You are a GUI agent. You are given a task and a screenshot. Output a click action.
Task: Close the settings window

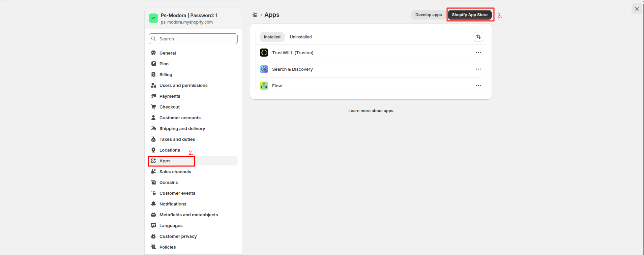(637, 9)
